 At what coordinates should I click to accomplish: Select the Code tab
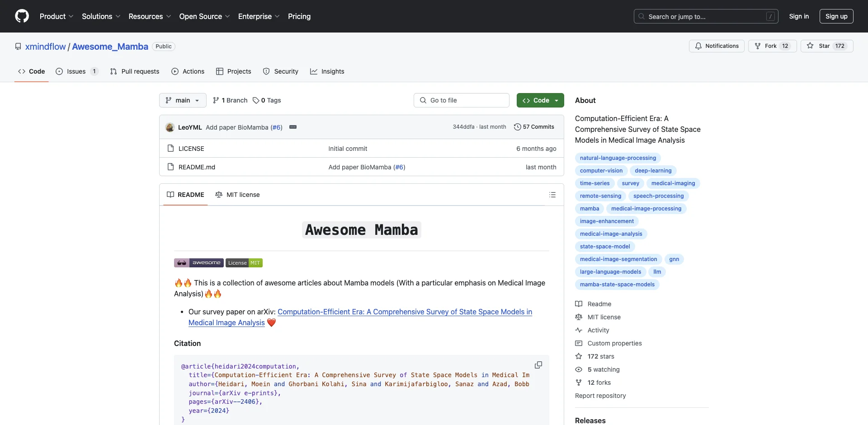32,71
